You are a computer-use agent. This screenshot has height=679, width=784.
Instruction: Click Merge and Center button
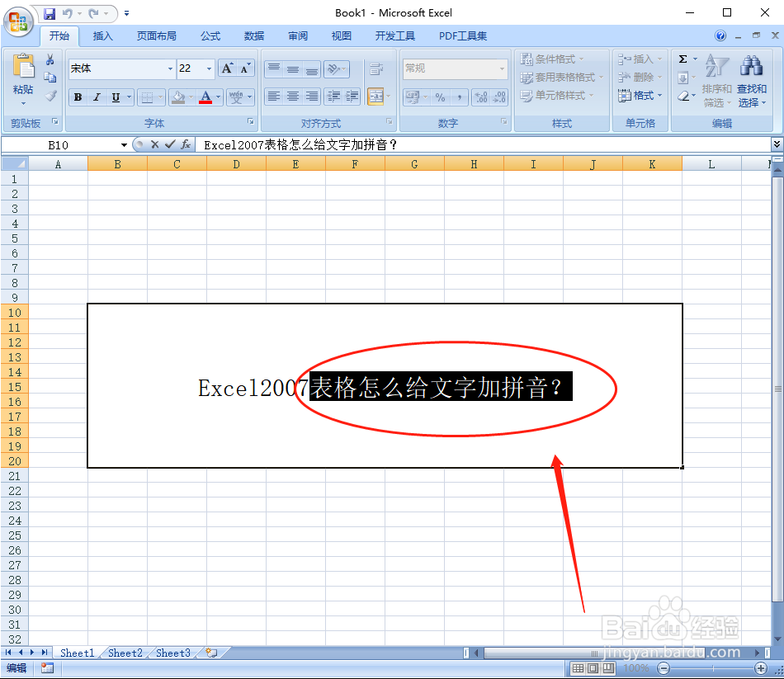point(375,96)
